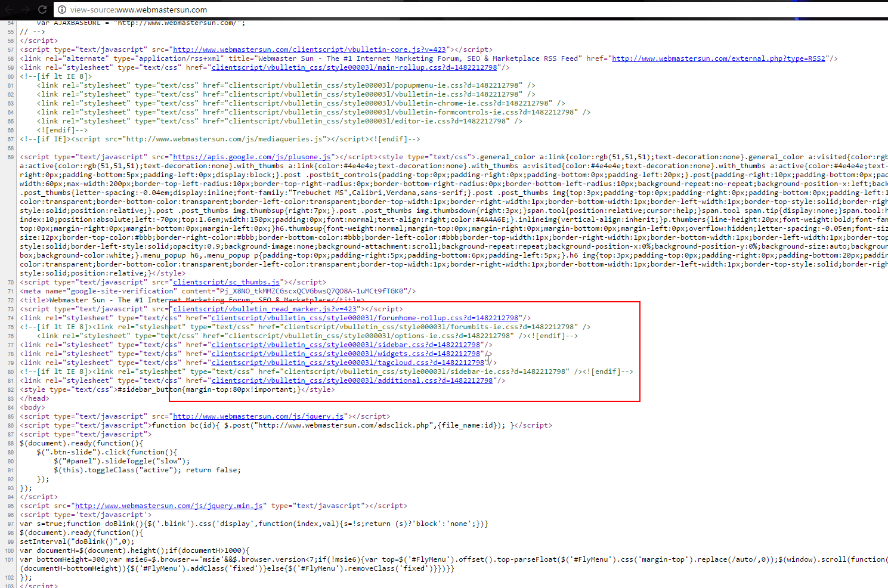Open the widgets.css stylesheet link
Image resolution: width=888 pixels, height=588 pixels.
point(346,354)
